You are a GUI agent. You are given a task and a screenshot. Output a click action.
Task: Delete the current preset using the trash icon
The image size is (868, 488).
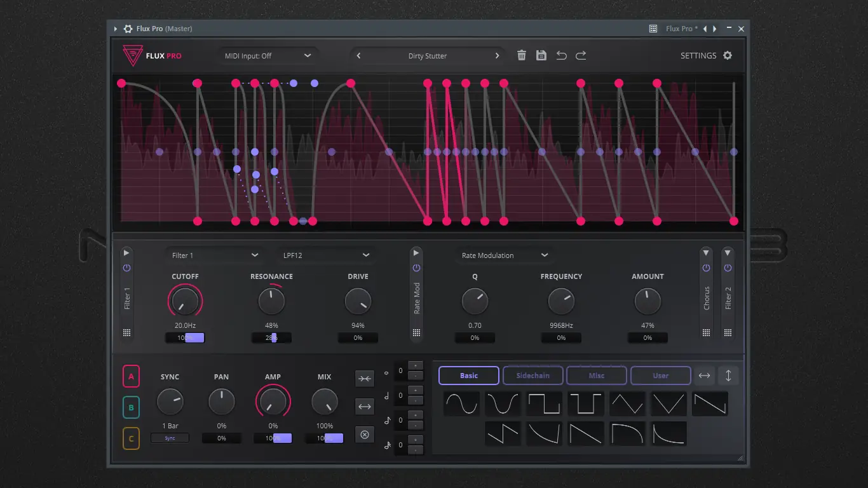point(521,55)
